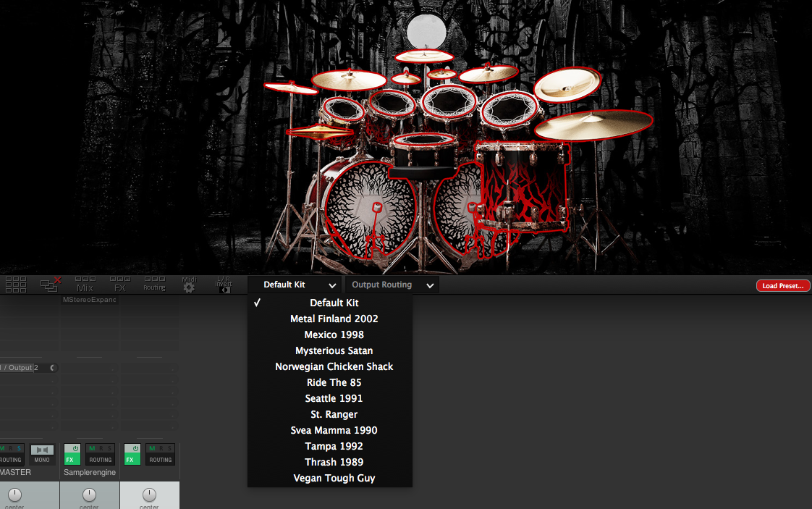
Task: Select Default Kit from the list
Action: 331,303
